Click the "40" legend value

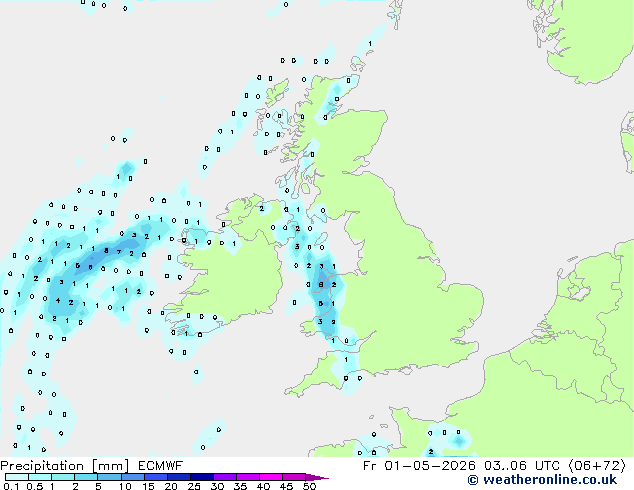[263, 486]
